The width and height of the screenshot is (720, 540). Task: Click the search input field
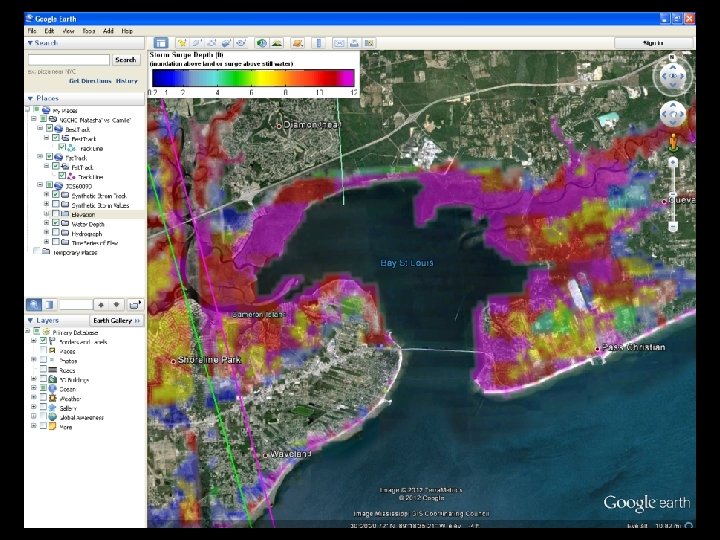[x=69, y=60]
